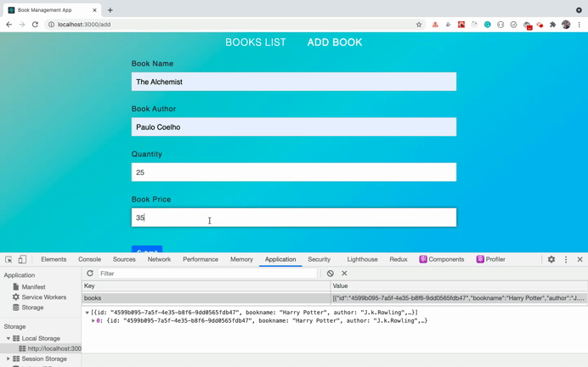Click the teal circular extension icon
Viewport: 588px width, 367px height.
(x=488, y=25)
